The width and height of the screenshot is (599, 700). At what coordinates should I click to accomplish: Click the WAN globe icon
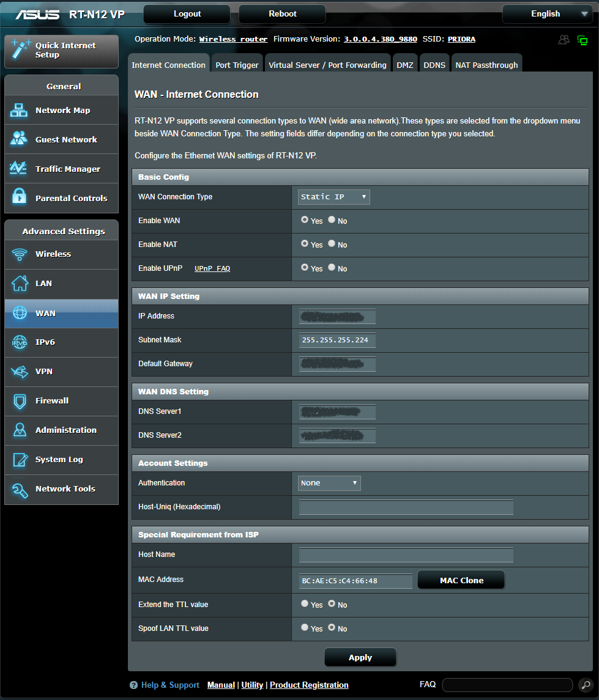click(20, 313)
